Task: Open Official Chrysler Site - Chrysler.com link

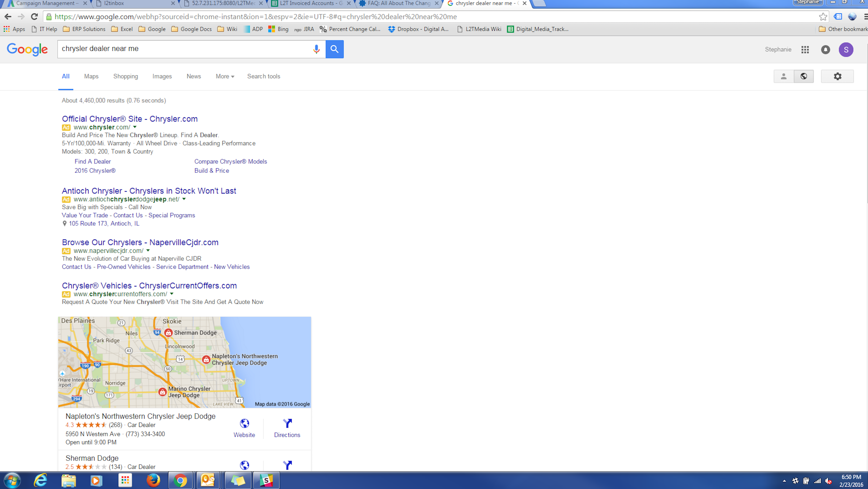Action: (130, 119)
